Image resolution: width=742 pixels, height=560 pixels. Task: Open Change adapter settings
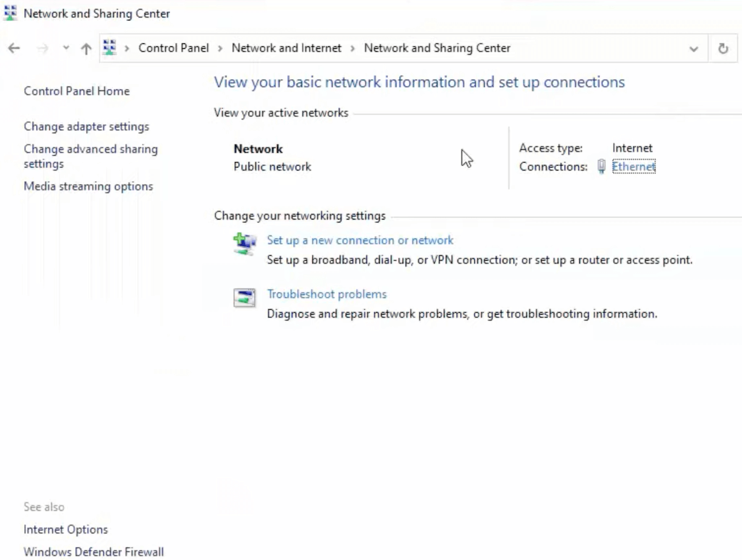(x=86, y=126)
